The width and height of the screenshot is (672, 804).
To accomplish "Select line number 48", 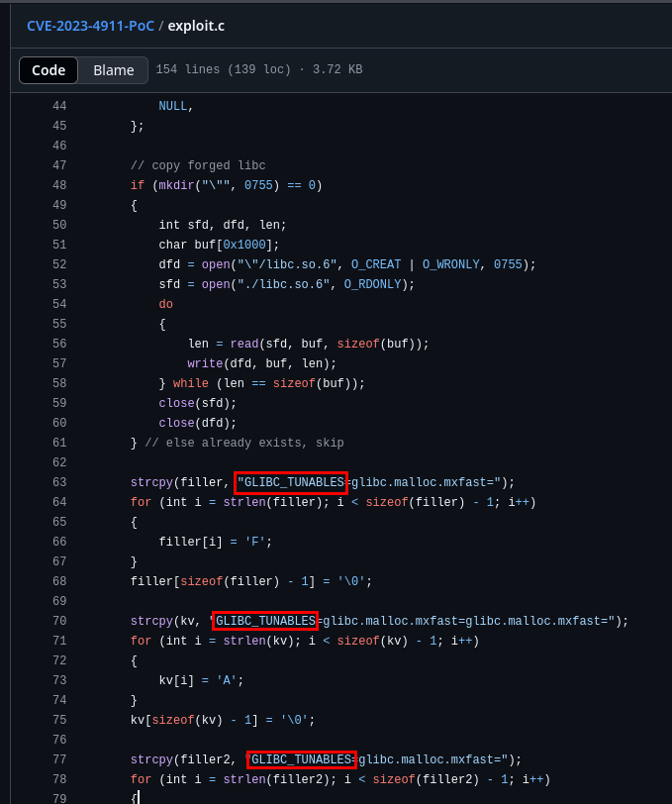I will click(x=59, y=185).
